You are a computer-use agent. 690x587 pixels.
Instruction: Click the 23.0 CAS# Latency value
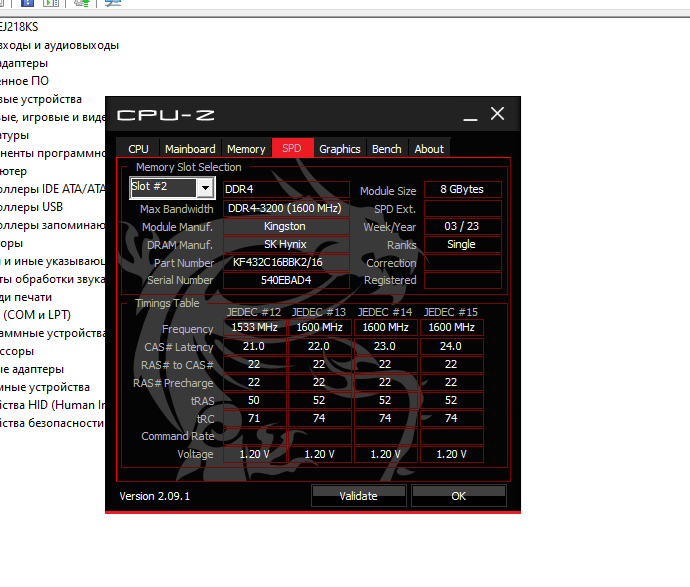385,346
